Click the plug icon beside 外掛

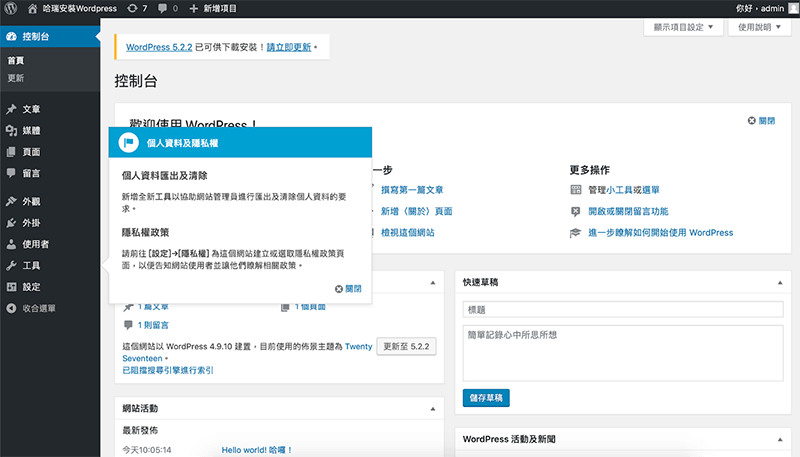(x=11, y=223)
